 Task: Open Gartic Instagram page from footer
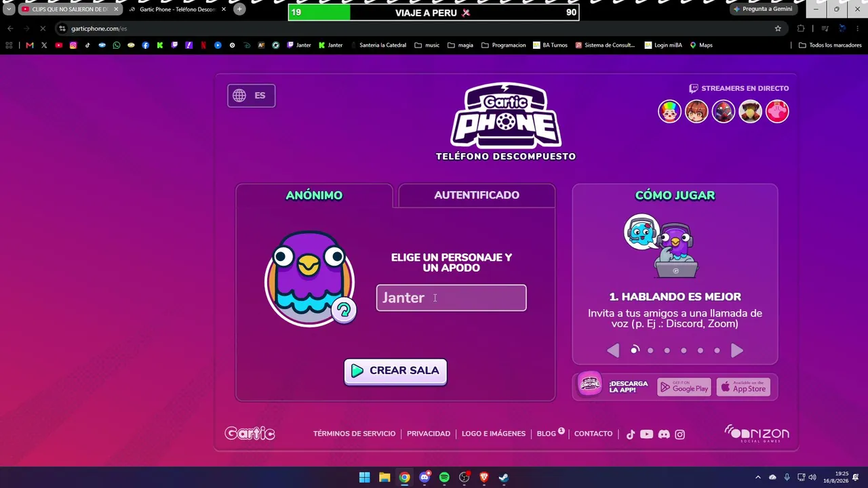coord(680,434)
